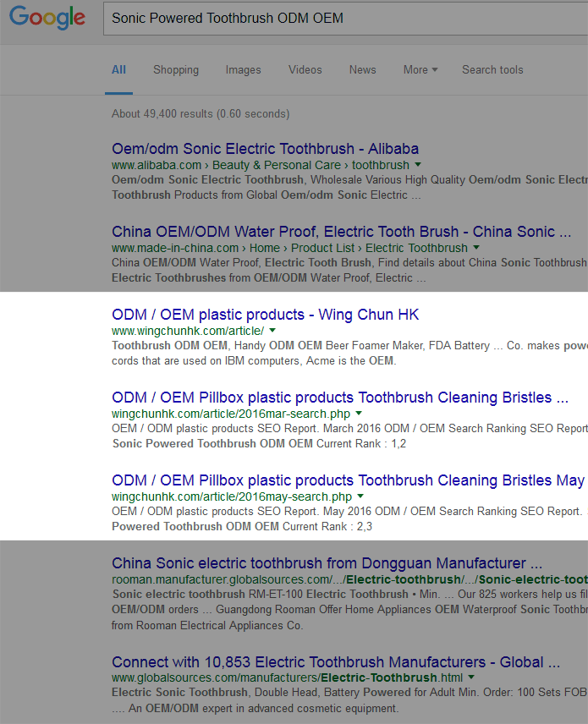Click the wingchunhk.com/article/2016mar-search.php URL text
This screenshot has height=724, width=588.
(x=231, y=414)
